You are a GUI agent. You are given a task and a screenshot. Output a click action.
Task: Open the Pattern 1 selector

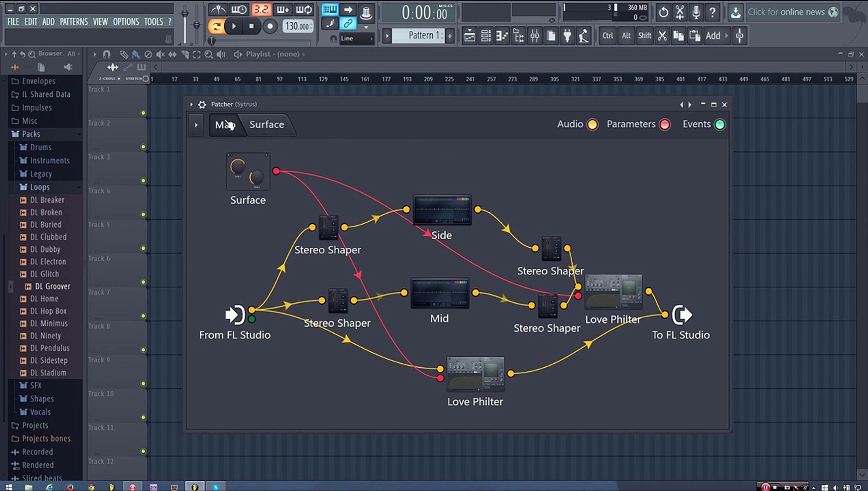point(418,35)
